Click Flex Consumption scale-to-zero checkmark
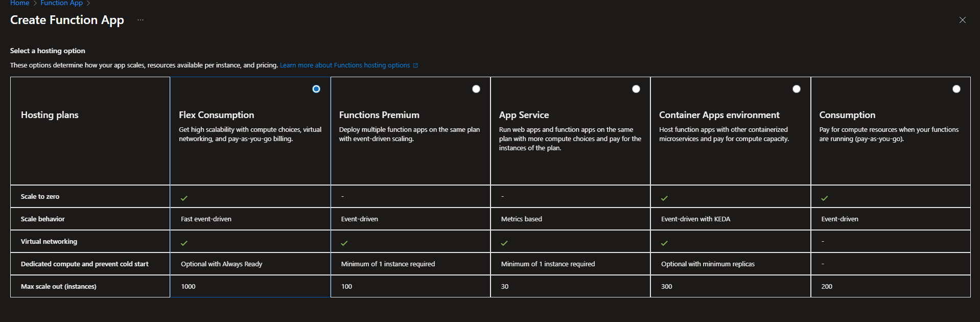Image resolution: width=980 pixels, height=322 pixels. (x=184, y=198)
